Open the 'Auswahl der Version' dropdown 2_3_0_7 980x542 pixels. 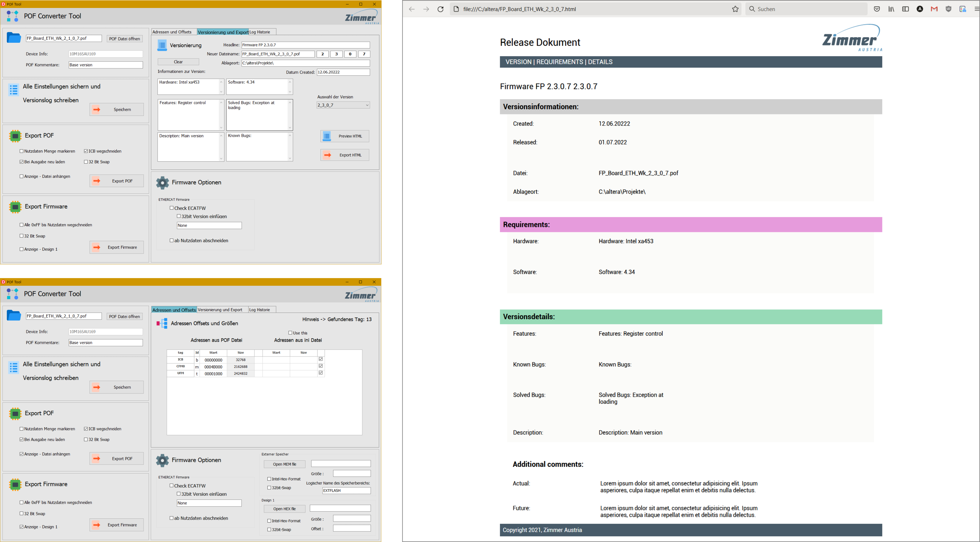[x=343, y=105]
